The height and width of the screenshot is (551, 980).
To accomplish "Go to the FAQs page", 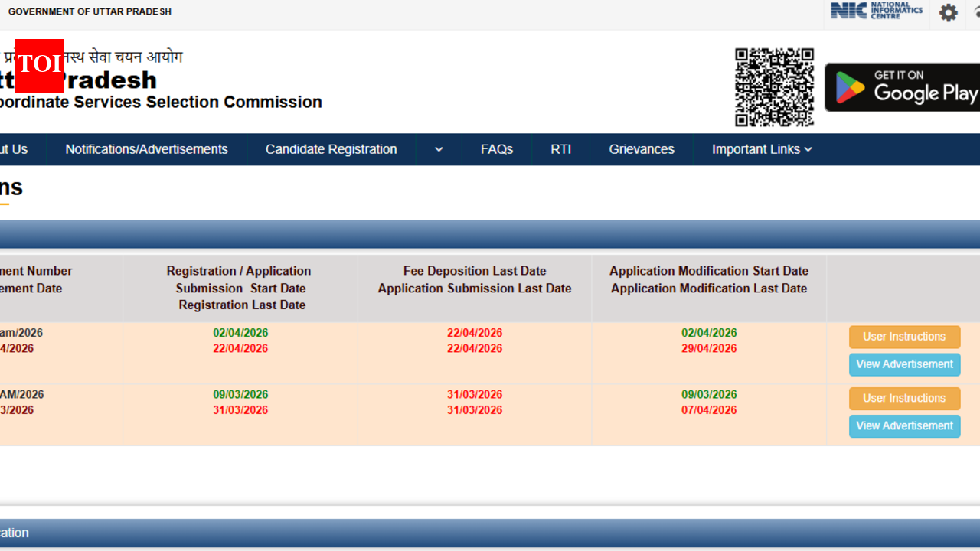I will (x=496, y=149).
